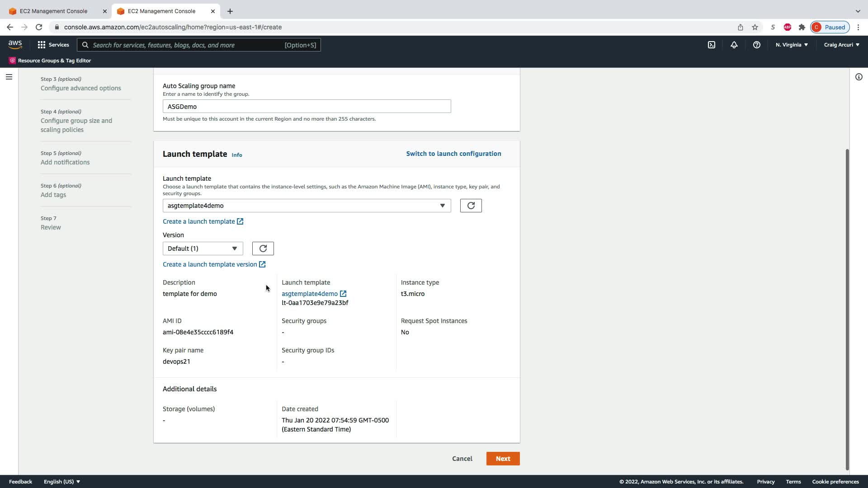
Task: Switch to the first EC2 Management Console tab
Action: click(54, 11)
